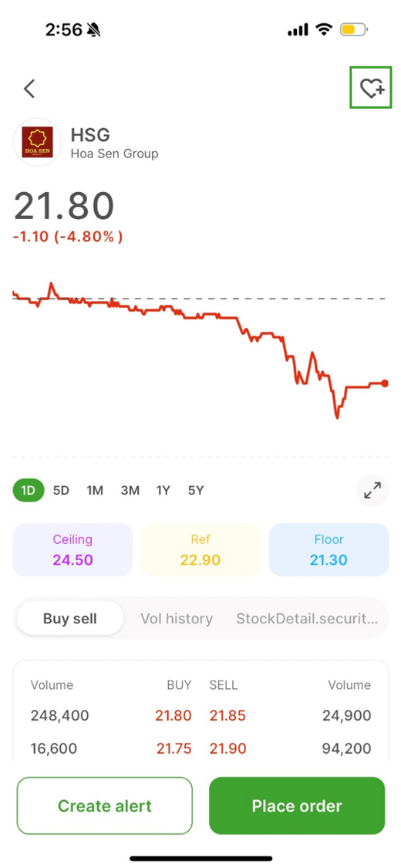Go back using the left arrow
401x868 pixels.
29,89
